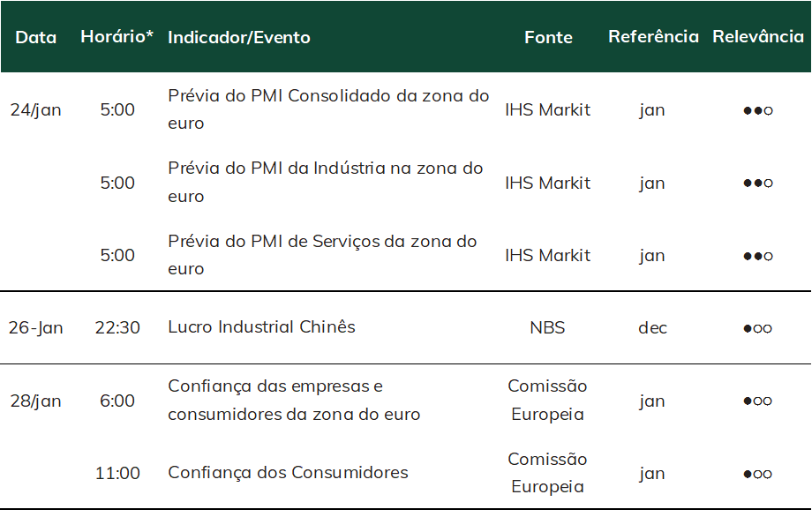This screenshot has height=517, width=812.
Task: Click Lucro Industrial Chinês event text
Action: tap(261, 327)
